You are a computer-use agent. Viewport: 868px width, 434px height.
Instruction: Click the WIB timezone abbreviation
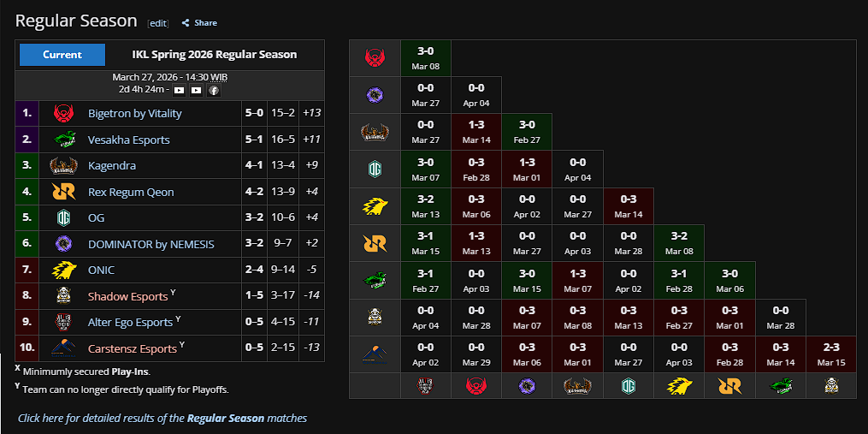219,77
